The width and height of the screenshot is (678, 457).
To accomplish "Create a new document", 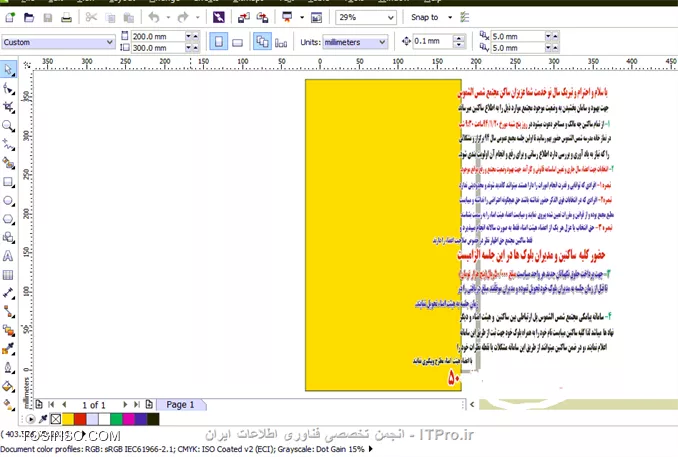I will [10, 17].
